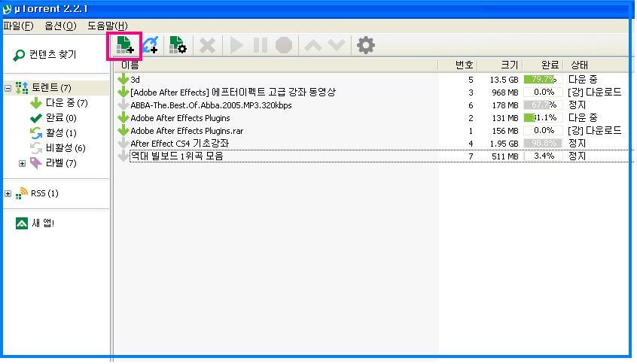Click the 98.8% progress bar of After Effect CS4
Viewport: 637px width, 364px height.
(543, 143)
